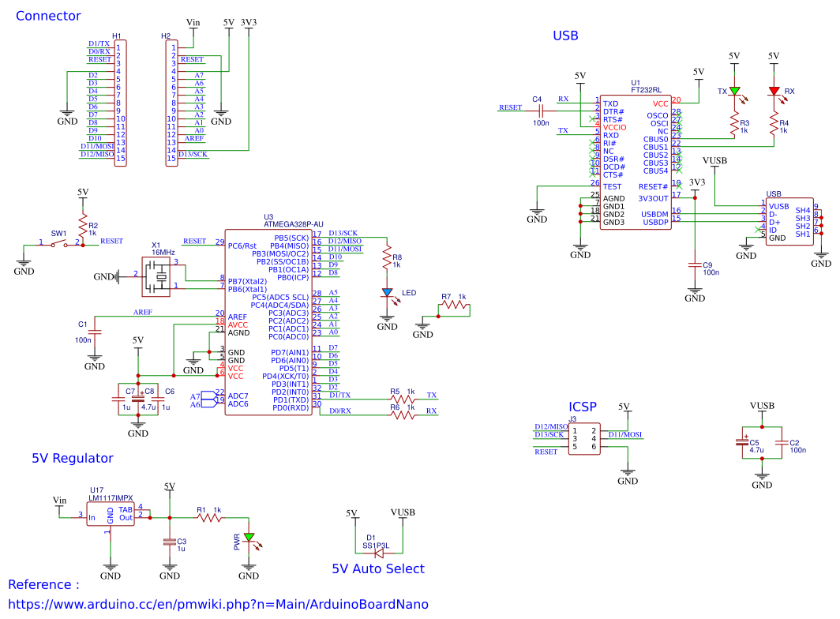Select the green TX LED symbol

tap(734, 92)
